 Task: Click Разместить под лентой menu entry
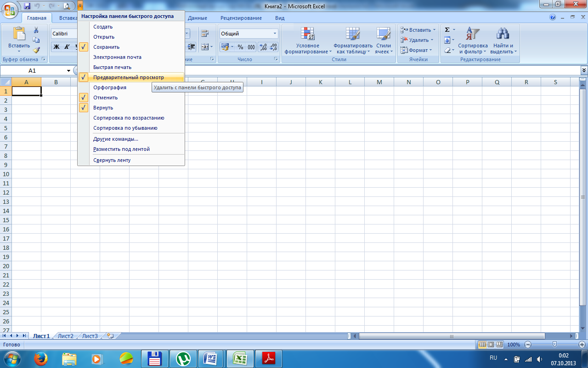pos(131,149)
